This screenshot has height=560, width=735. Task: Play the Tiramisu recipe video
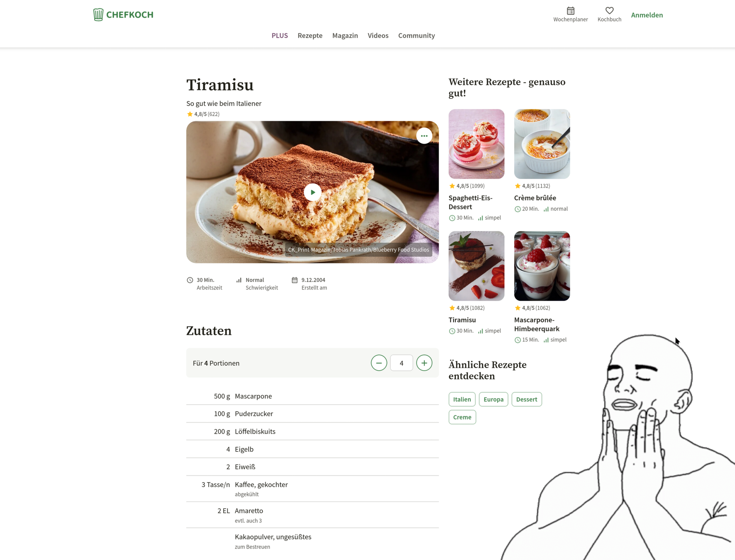pyautogui.click(x=313, y=192)
